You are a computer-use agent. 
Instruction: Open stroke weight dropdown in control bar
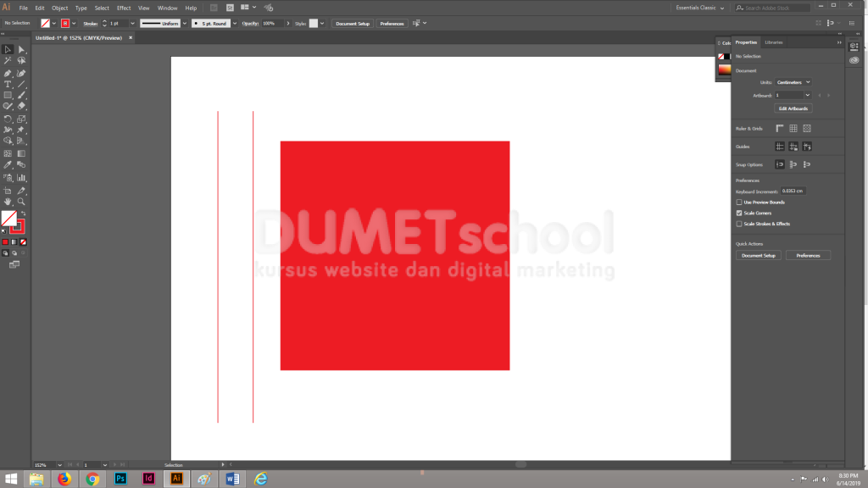click(132, 23)
